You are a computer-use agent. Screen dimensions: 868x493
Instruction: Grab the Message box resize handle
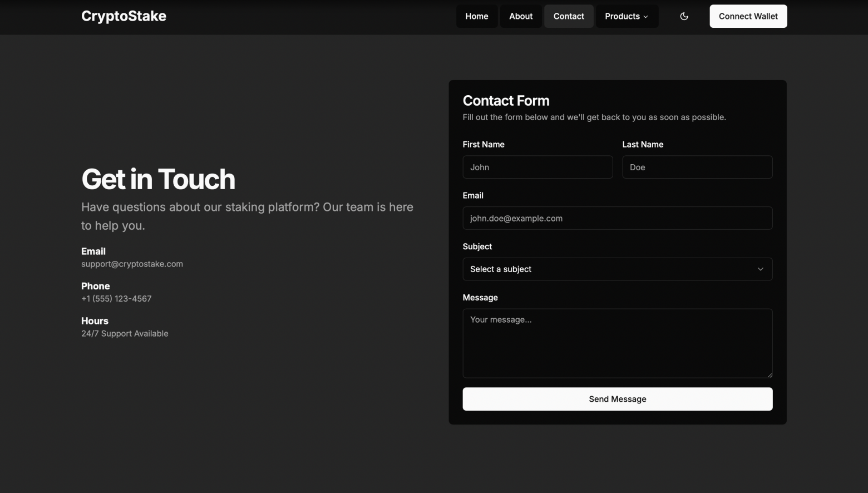click(x=770, y=375)
